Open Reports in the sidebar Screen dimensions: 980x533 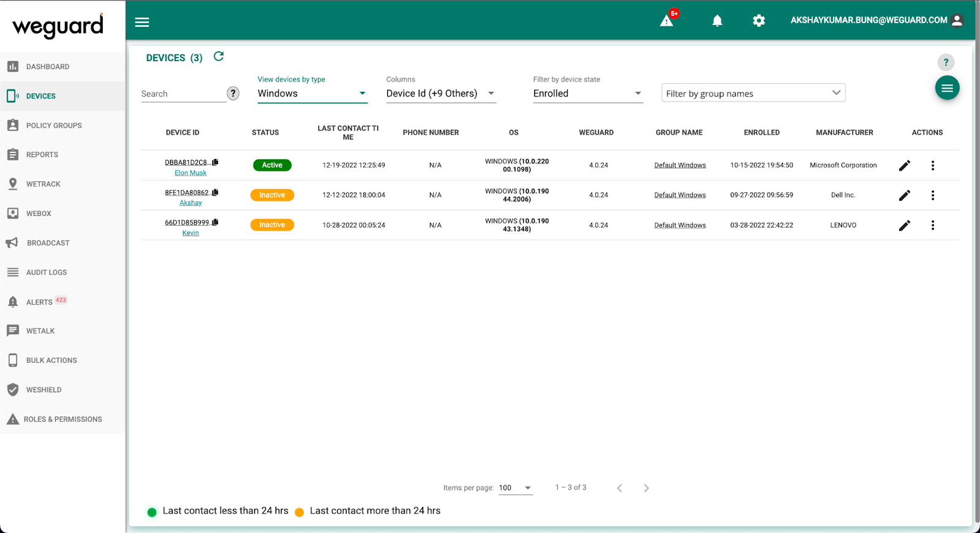(x=62, y=155)
